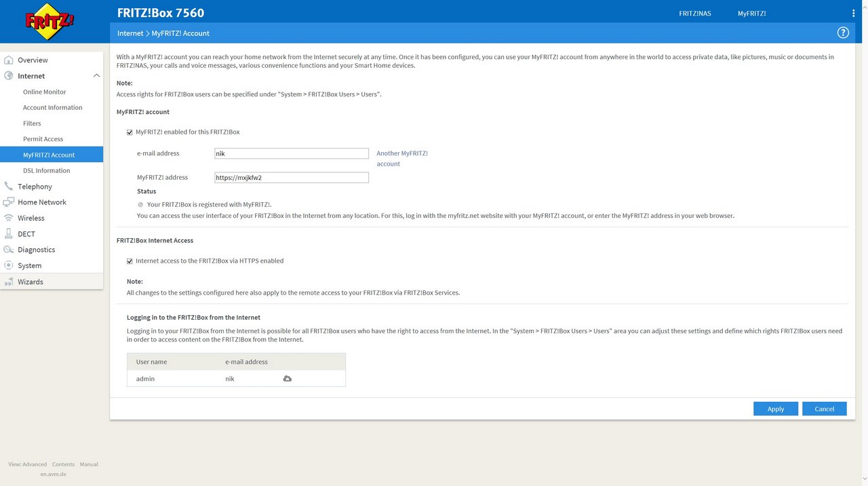The height and width of the screenshot is (486, 868).
Task: Click the nik e-mail cell in table
Action: [230, 379]
